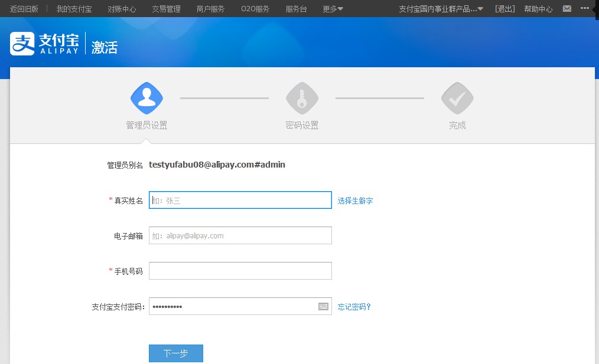The width and height of the screenshot is (599, 364).
Task: Click into the 电子邮箱 input field
Action: coord(240,235)
